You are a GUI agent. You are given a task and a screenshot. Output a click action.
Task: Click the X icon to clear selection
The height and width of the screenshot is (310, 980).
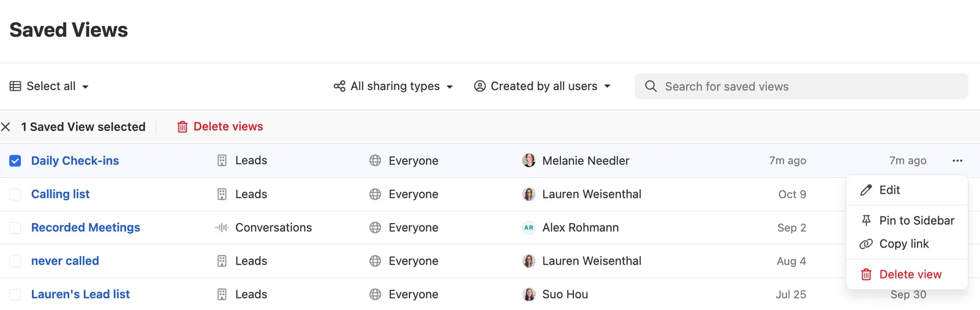point(6,127)
